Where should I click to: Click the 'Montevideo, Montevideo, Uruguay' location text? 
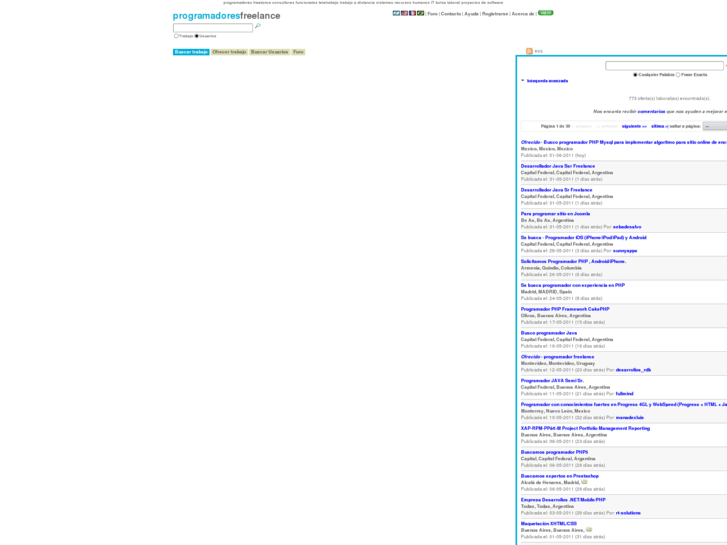pos(558,364)
